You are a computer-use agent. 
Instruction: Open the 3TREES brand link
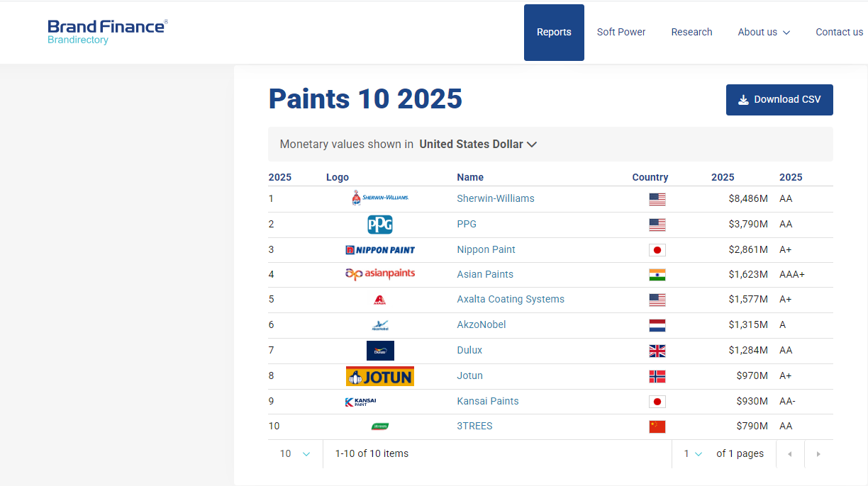[x=474, y=426]
